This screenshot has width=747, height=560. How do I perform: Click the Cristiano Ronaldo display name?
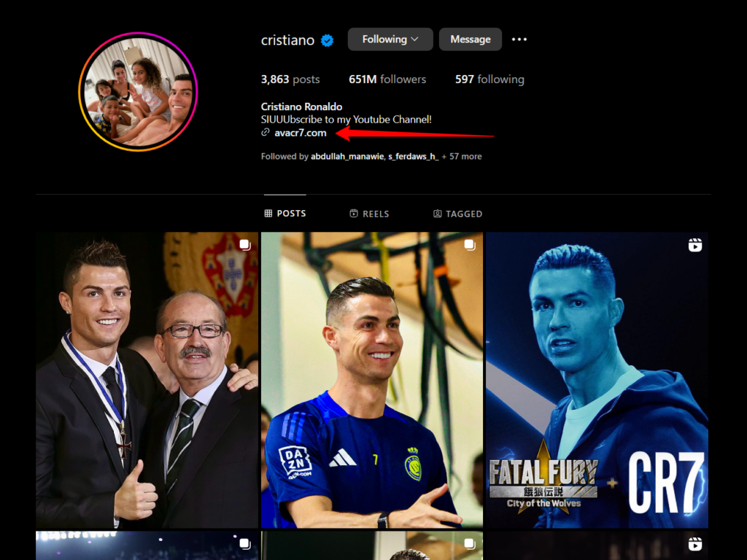point(301,106)
